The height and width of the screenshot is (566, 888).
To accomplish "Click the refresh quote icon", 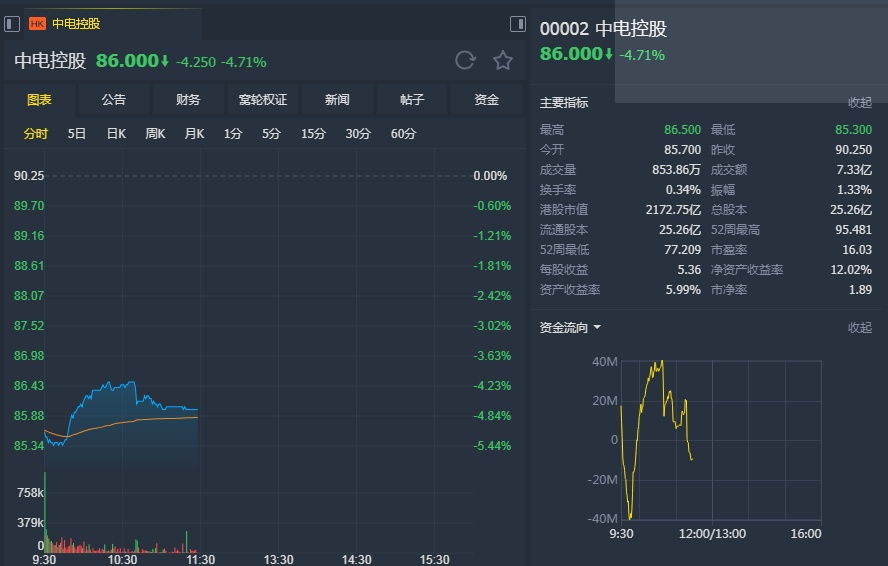I will point(465,60).
